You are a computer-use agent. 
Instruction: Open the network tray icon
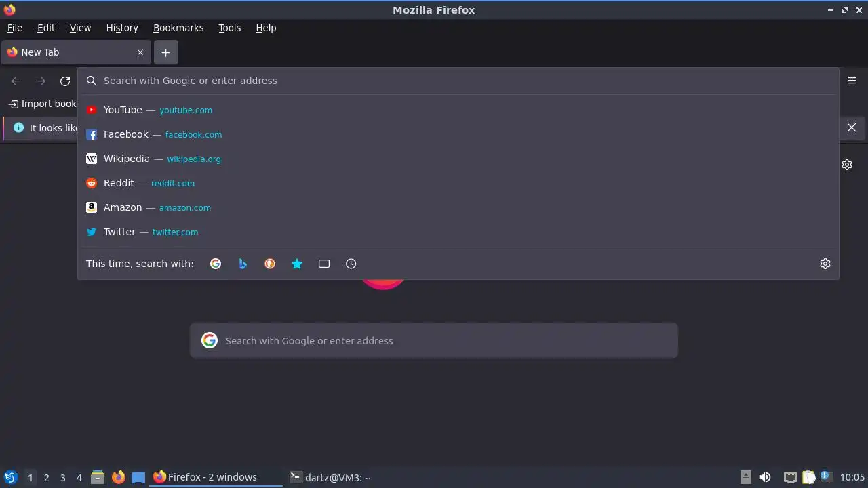coord(790,477)
